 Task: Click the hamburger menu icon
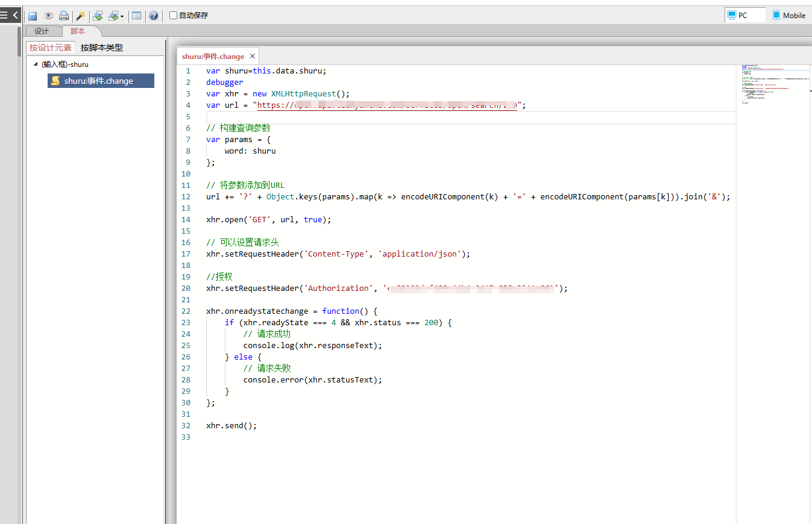click(x=5, y=15)
